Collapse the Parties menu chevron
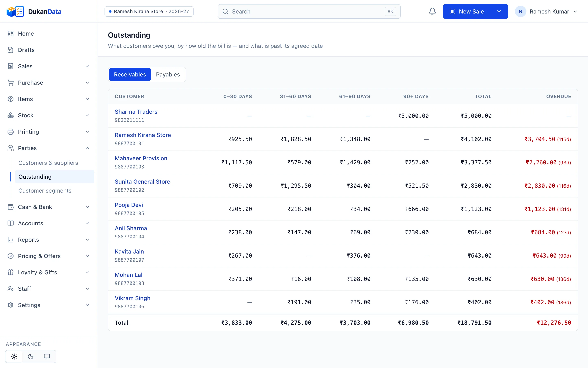The width and height of the screenshot is (588, 368). (x=87, y=148)
